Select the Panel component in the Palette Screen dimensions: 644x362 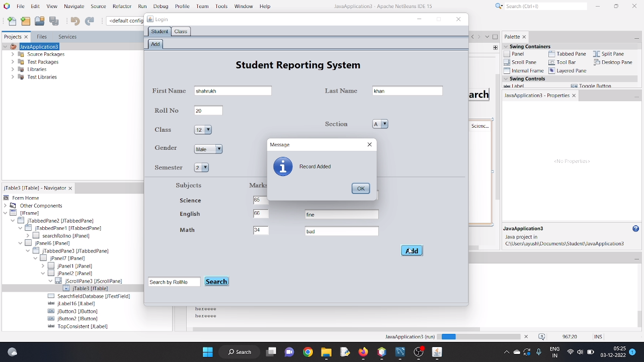pos(518,54)
